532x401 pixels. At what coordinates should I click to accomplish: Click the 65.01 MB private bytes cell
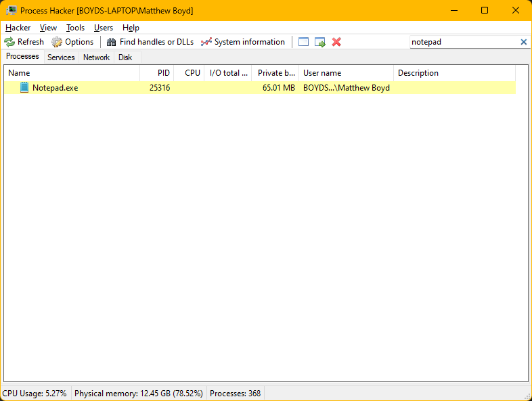tap(279, 88)
